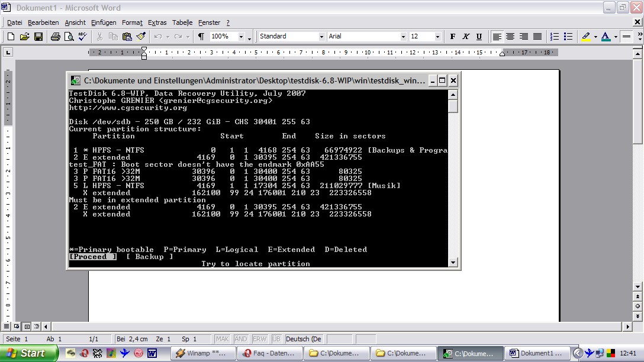Click the Open file folder icon
The image size is (644, 362).
tap(25, 37)
